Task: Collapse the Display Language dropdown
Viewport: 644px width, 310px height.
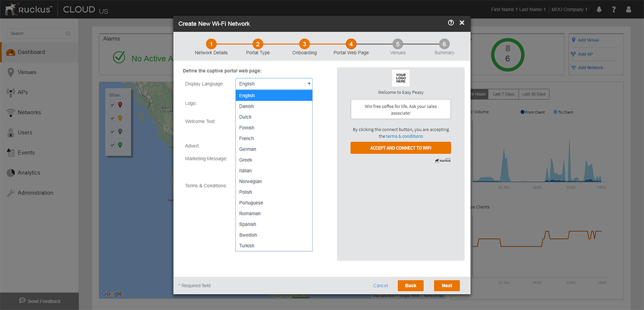Action: [x=274, y=83]
